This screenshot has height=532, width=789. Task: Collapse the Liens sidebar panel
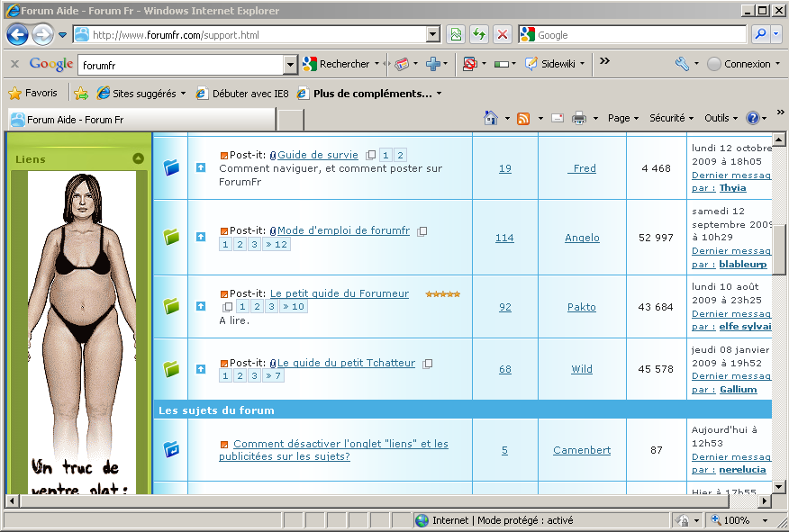[138, 158]
